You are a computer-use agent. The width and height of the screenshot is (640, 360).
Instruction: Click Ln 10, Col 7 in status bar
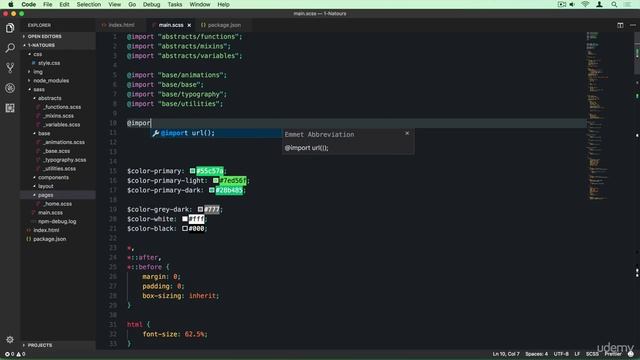click(506, 354)
